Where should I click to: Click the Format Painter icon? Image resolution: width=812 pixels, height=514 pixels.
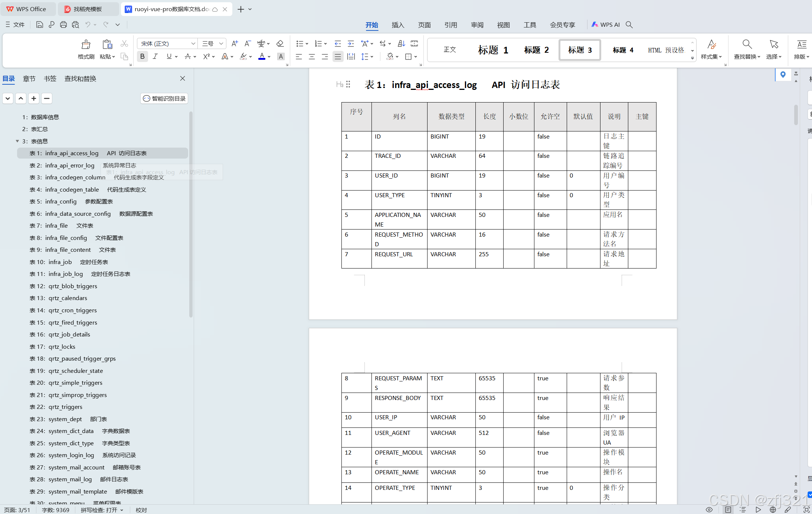pyautogui.click(x=86, y=45)
